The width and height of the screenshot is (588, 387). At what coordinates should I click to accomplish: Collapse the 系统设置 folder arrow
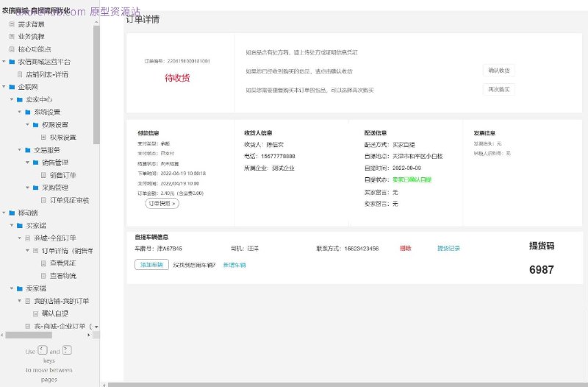click(x=20, y=112)
